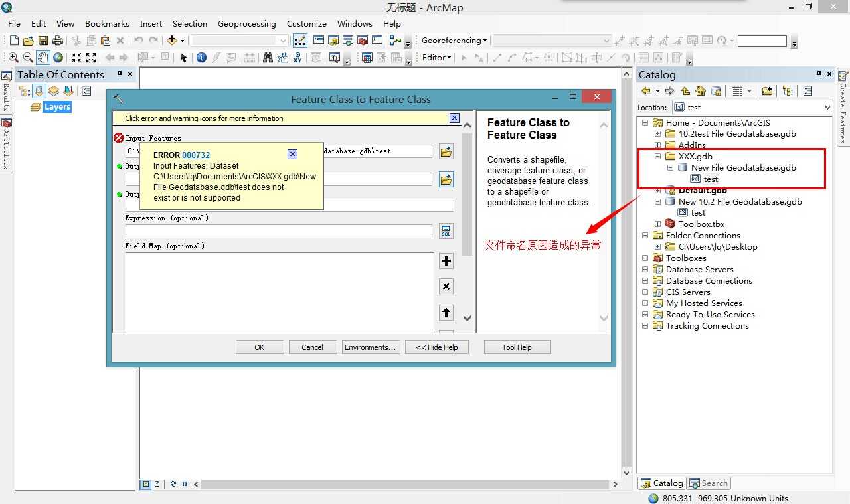The height and width of the screenshot is (504, 850).
Task: Select test under New File Geodatabase.gdb
Action: pos(711,179)
